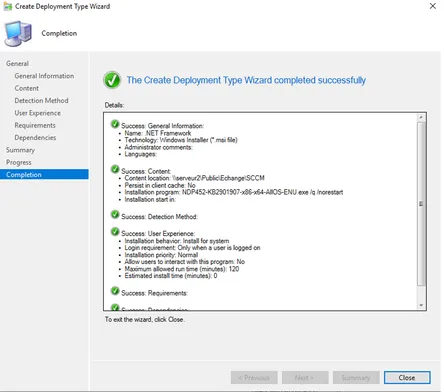Select General Information in the sidebar
The height and width of the screenshot is (392, 444).
(x=44, y=76)
